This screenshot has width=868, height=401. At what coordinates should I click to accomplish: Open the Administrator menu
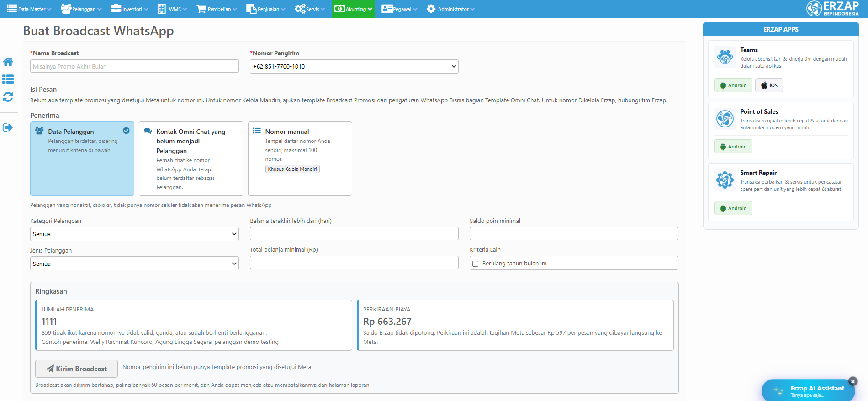tap(450, 9)
